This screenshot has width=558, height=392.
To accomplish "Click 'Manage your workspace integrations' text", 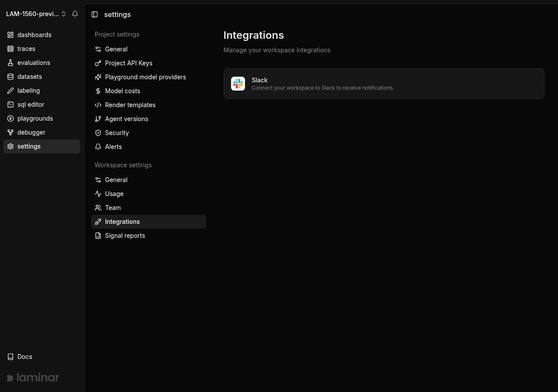I will coord(277,50).
